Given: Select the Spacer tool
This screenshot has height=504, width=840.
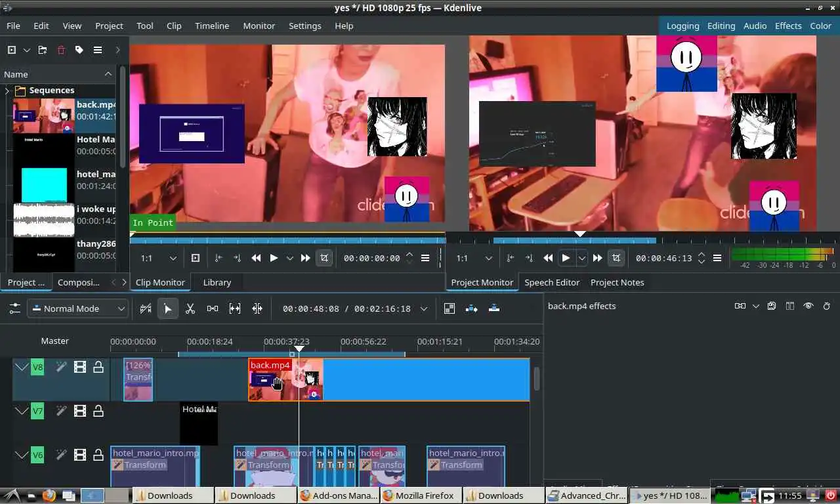Looking at the screenshot, I should pos(213,308).
